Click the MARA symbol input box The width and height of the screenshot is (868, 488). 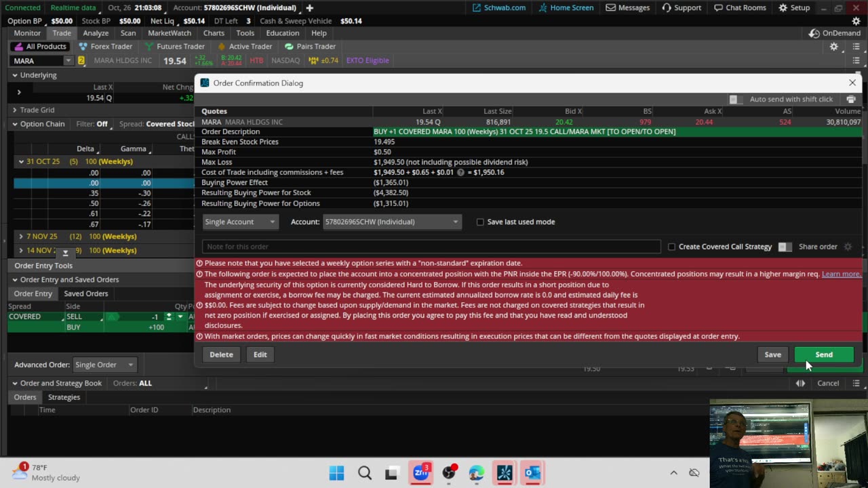pyautogui.click(x=37, y=60)
